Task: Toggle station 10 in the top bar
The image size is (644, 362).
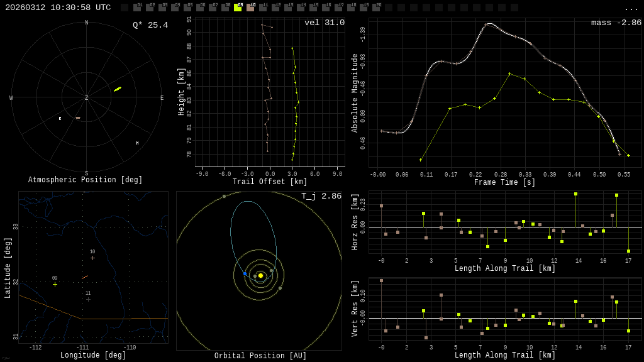Action: pyautogui.click(x=250, y=8)
